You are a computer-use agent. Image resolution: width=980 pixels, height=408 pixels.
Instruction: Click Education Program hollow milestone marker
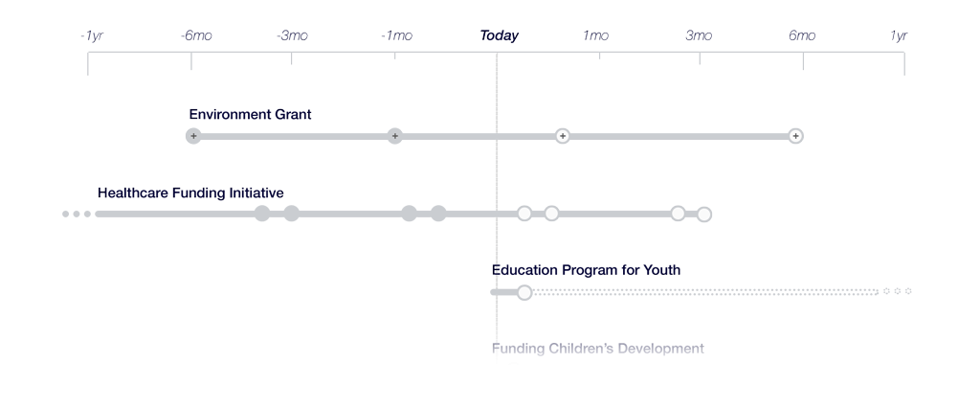click(x=524, y=292)
